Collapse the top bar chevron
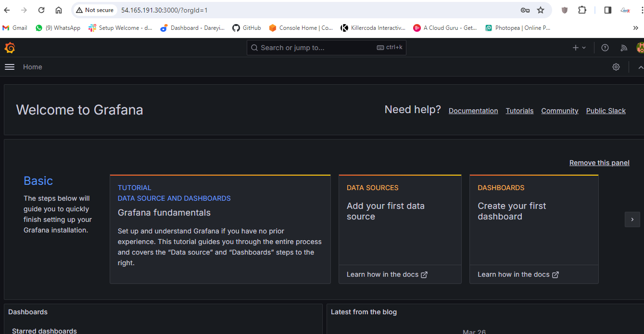The width and height of the screenshot is (644, 334). [x=640, y=67]
